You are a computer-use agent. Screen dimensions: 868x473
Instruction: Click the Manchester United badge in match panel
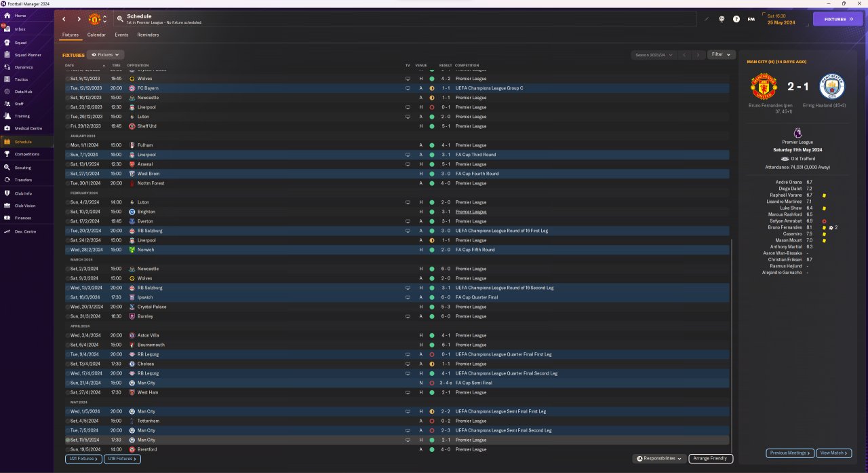point(763,87)
